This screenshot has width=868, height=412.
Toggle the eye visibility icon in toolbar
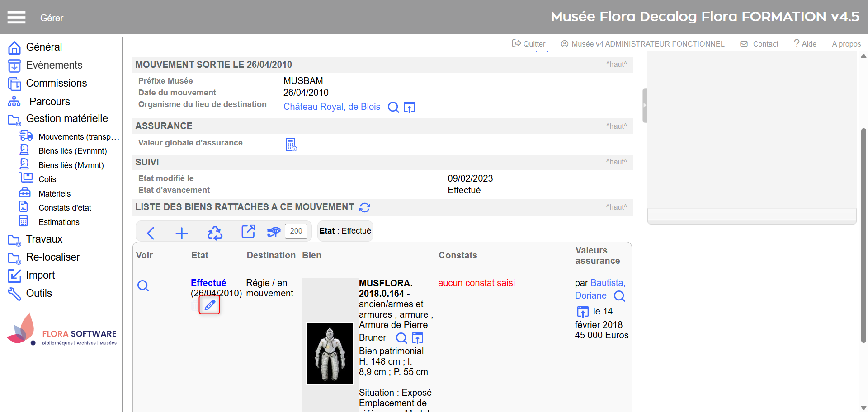pos(274,232)
